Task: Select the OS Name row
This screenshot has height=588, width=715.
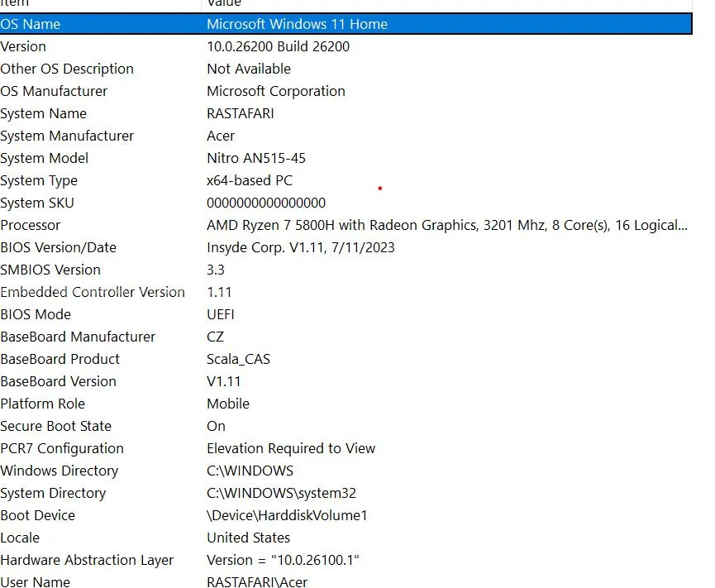Action: tap(31, 24)
